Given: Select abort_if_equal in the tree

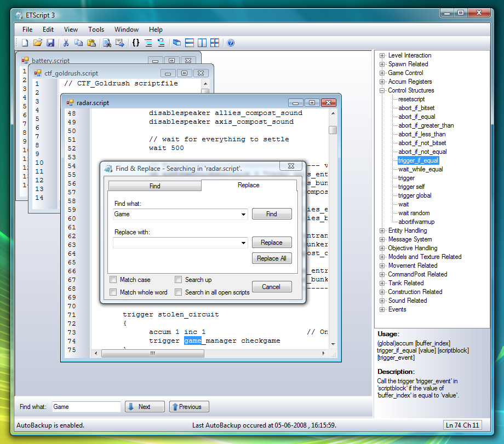Looking at the screenshot, I should pos(416,117).
